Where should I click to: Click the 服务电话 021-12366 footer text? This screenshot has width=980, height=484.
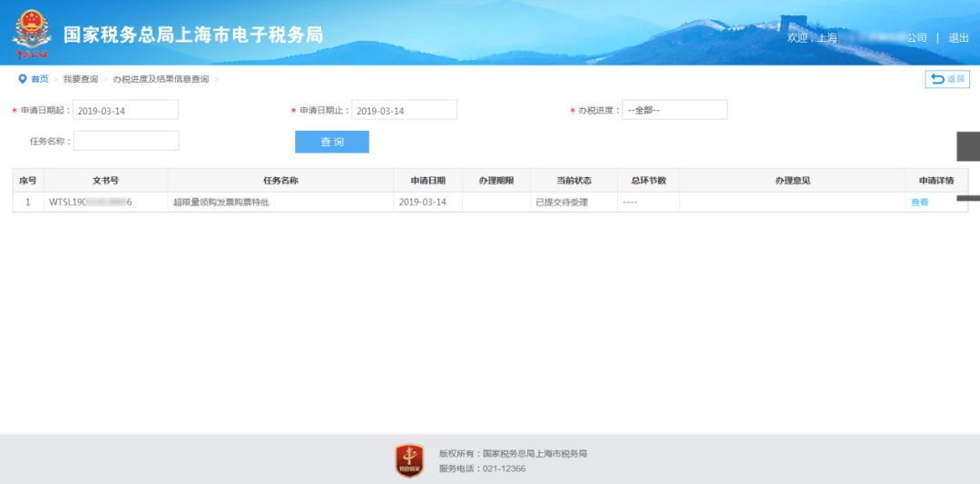(482, 469)
